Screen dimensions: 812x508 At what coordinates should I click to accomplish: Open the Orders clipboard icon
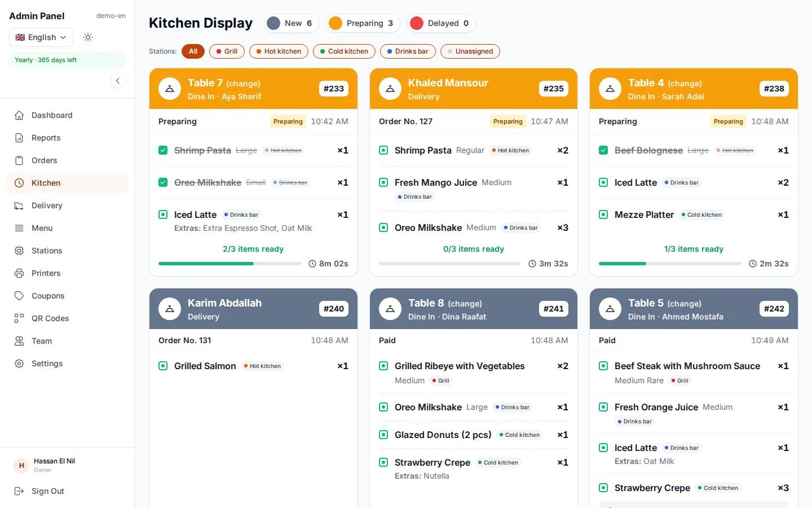click(19, 160)
